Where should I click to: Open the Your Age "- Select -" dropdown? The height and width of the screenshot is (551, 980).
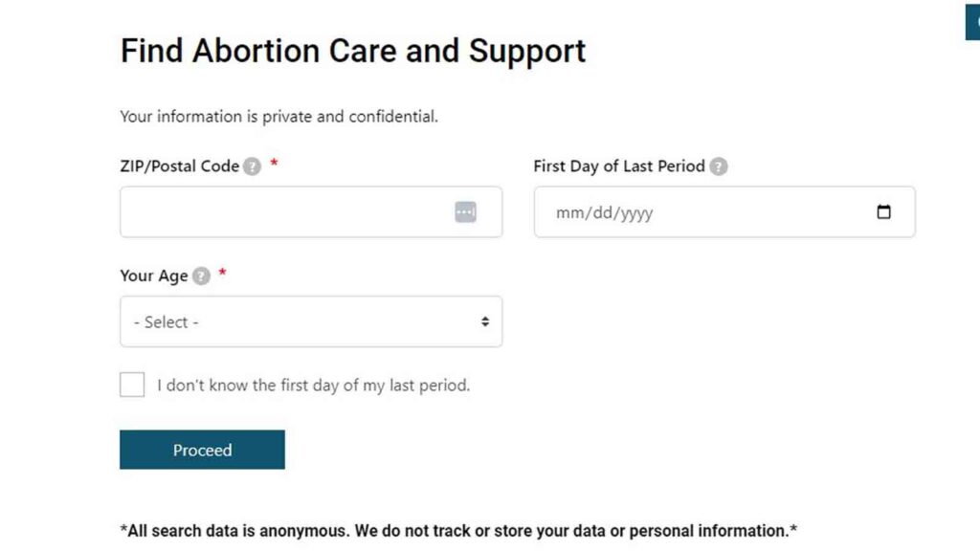point(310,321)
